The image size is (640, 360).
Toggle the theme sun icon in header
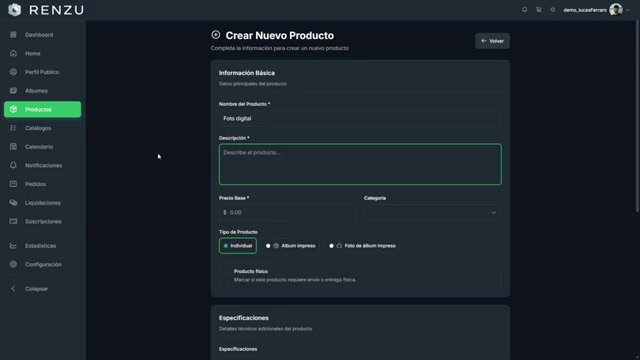[553, 9]
